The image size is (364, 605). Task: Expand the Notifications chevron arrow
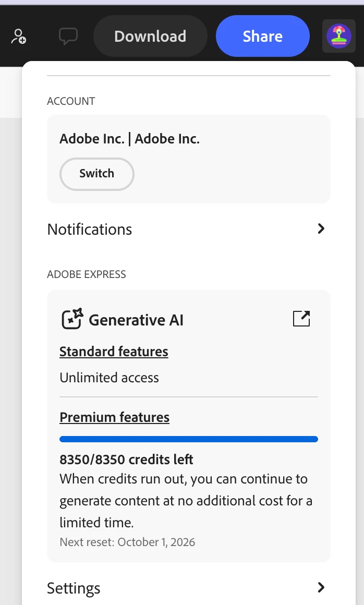click(x=321, y=229)
